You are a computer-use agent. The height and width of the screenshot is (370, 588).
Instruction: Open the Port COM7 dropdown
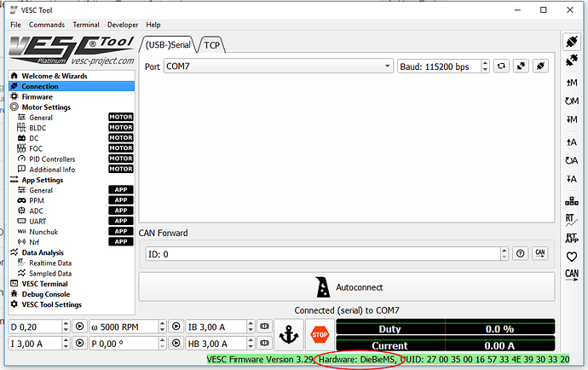tap(278, 66)
